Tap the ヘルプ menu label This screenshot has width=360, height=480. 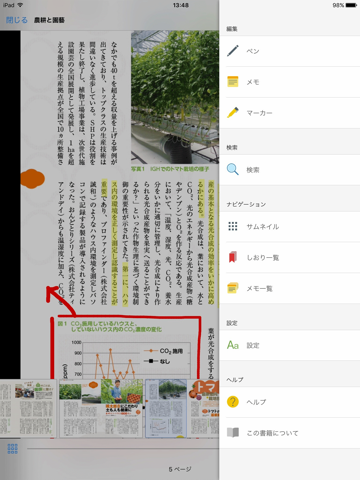pyautogui.click(x=256, y=402)
